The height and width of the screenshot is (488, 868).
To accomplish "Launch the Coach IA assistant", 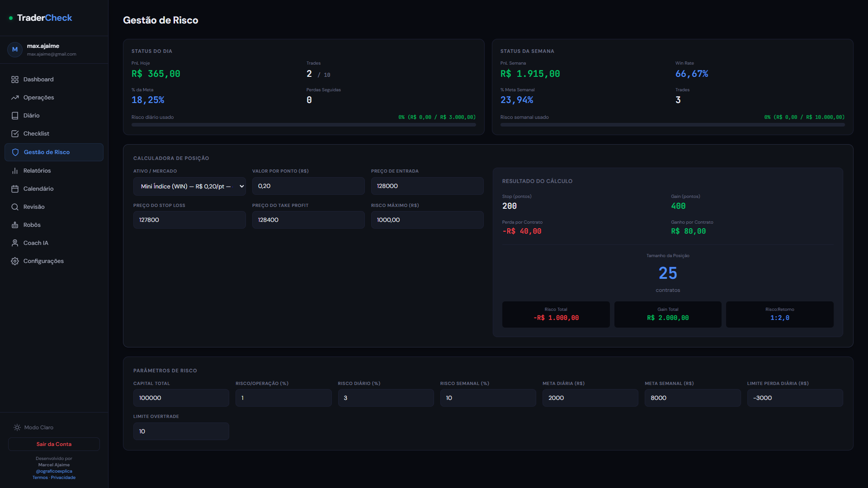I will tap(35, 243).
